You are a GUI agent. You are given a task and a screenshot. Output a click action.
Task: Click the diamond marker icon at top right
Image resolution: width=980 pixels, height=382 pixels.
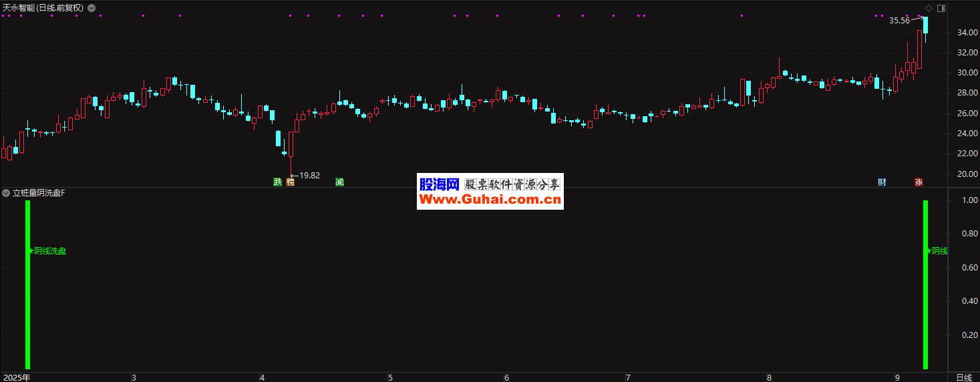[929, 8]
